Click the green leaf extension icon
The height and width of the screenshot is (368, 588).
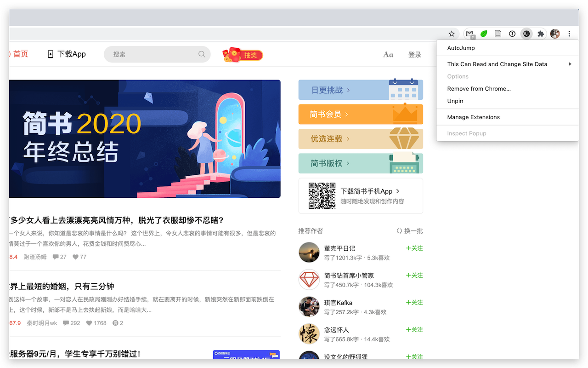(x=484, y=34)
